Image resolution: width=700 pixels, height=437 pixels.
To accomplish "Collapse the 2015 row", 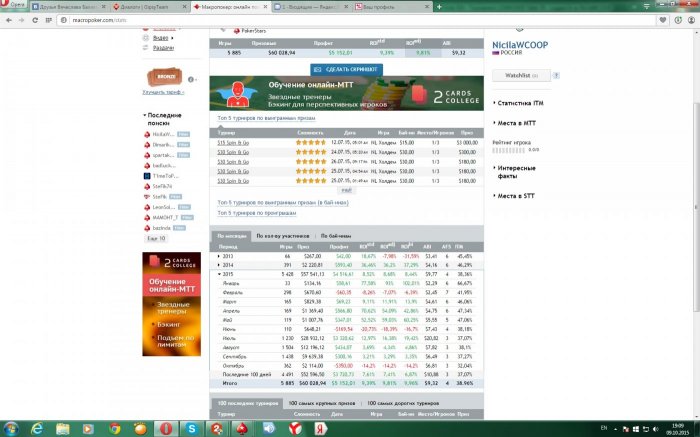I will point(219,274).
